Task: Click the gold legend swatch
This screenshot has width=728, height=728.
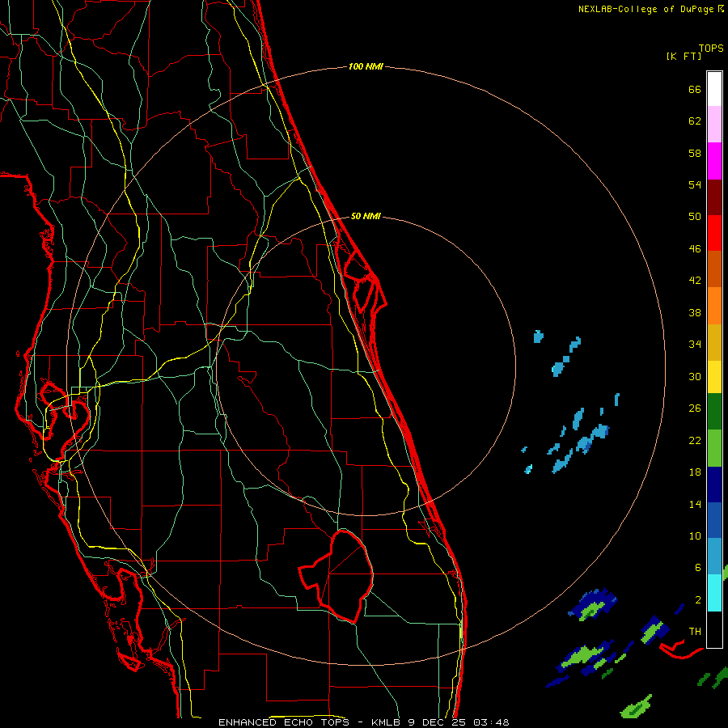Action: point(714,341)
